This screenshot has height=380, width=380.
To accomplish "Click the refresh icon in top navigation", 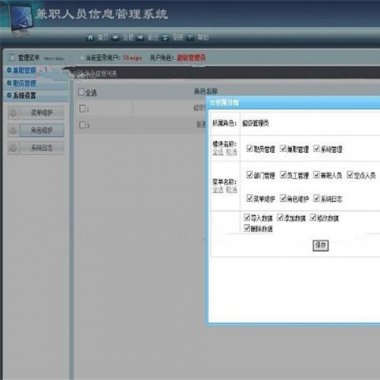I will (x=165, y=37).
